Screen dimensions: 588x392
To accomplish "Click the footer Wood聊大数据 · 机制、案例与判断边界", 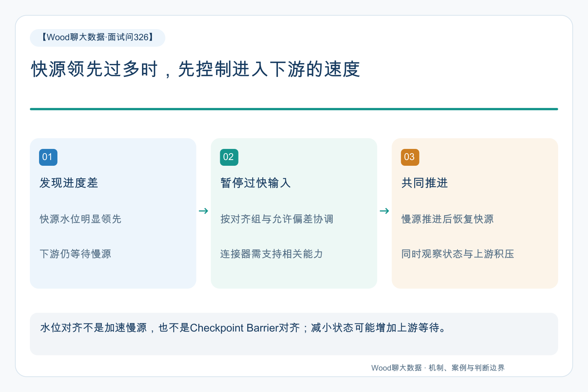I will [438, 368].
